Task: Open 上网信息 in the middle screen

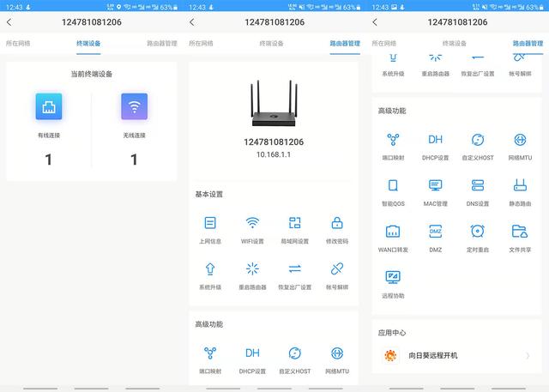Action: pos(210,230)
